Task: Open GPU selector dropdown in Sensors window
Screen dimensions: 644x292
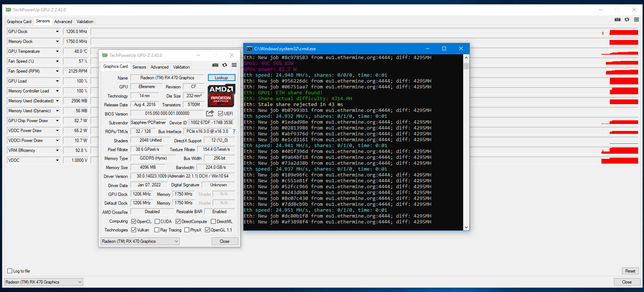Action: [x=44, y=282]
